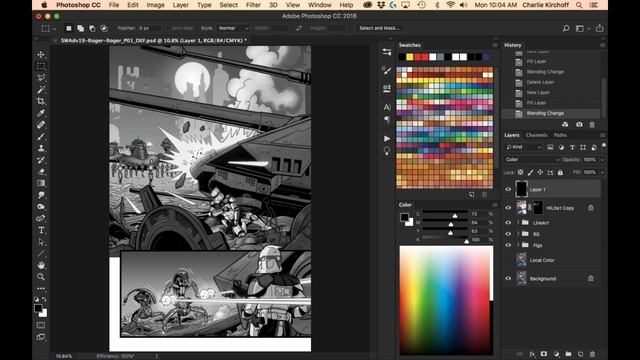Screen dimensions: 640x360
Task: Select the Clone Stamp tool
Action: pyautogui.click(x=41, y=148)
